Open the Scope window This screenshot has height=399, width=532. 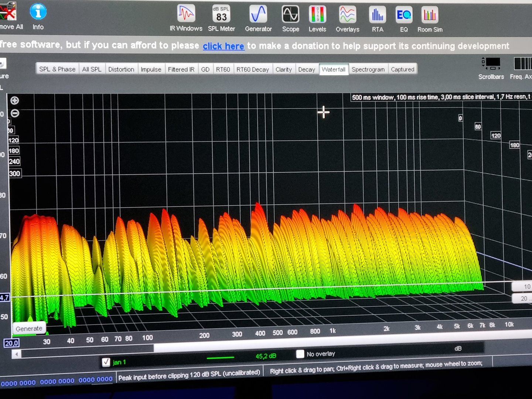pos(290,15)
